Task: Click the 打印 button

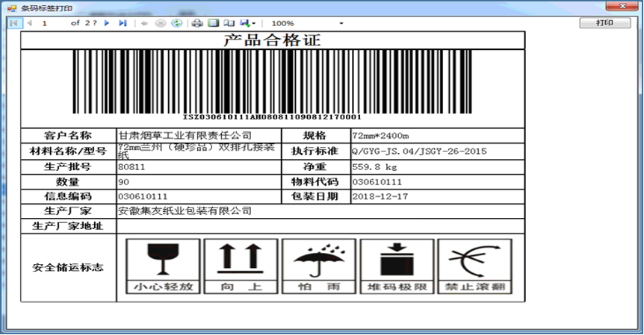Action: coord(605,23)
